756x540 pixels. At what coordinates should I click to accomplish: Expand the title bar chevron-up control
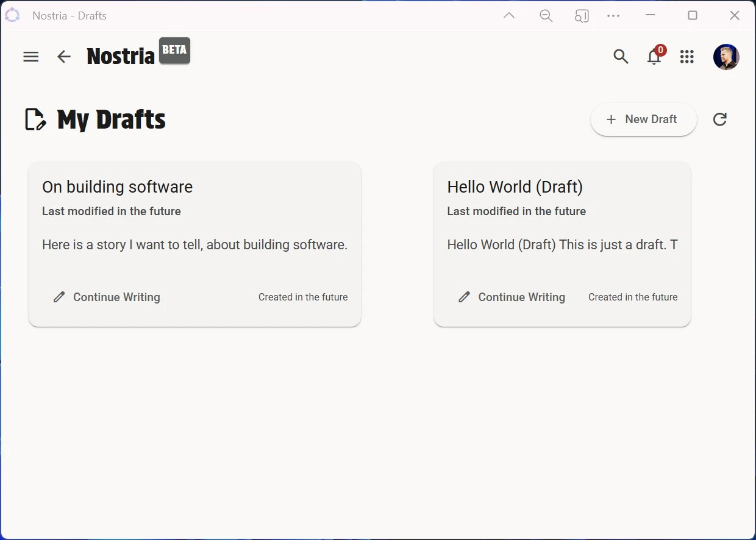(x=509, y=16)
